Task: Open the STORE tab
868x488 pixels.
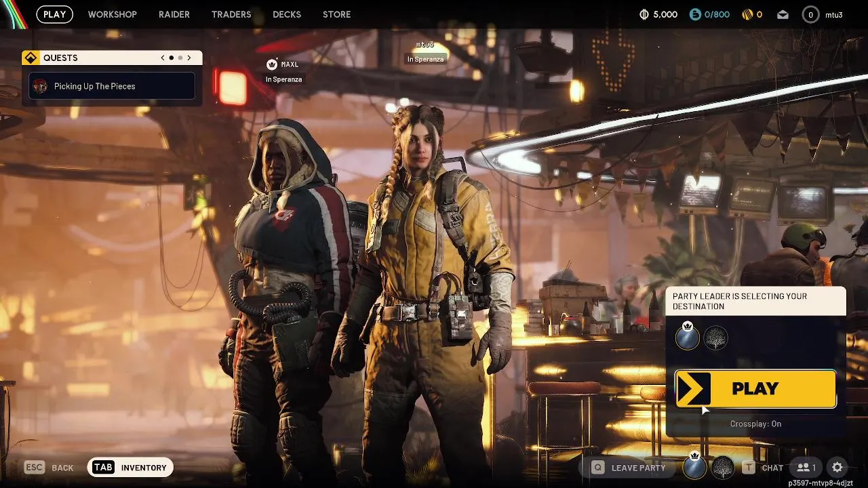Action: [337, 14]
